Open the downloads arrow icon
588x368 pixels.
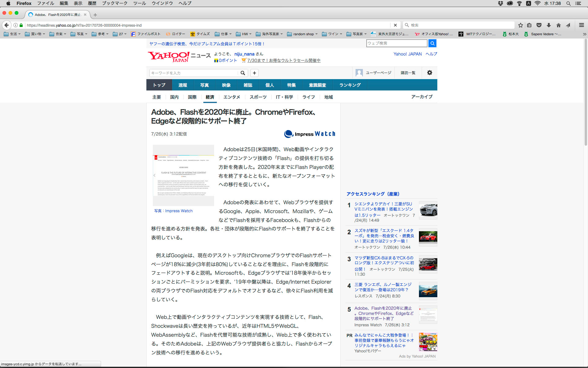pyautogui.click(x=549, y=25)
